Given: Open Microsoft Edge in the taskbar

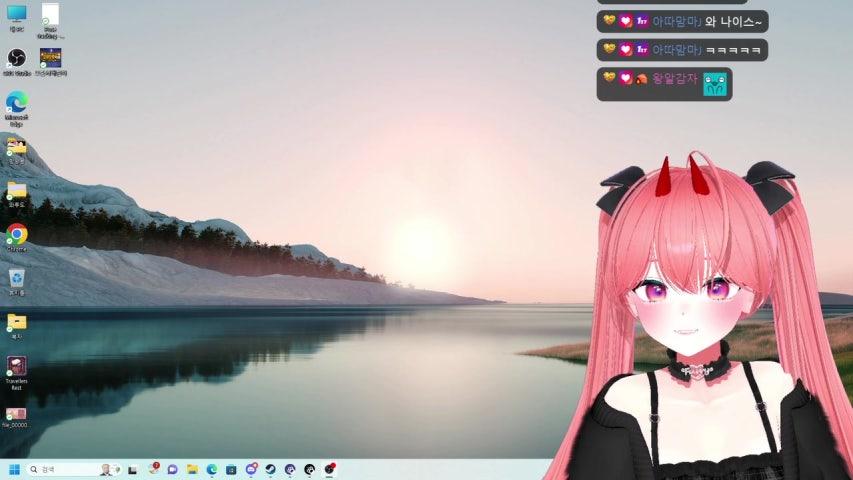Looking at the screenshot, I should click(x=212, y=470).
